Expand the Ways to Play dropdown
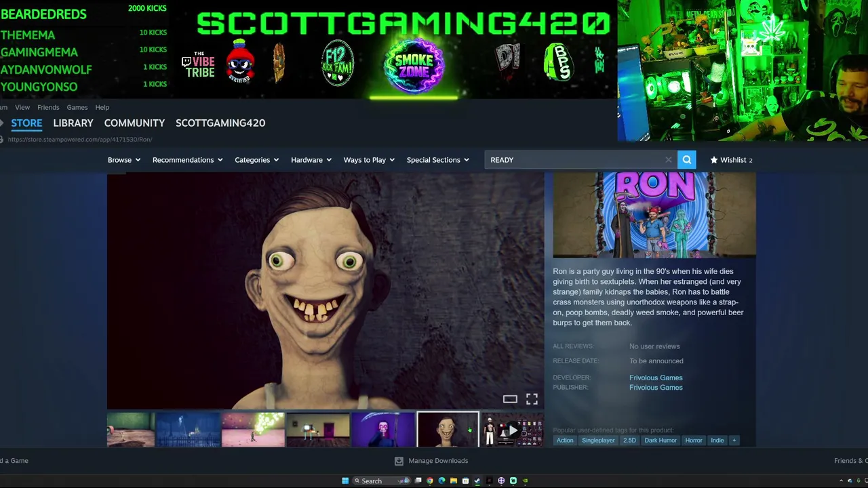The height and width of the screenshot is (488, 868). pyautogui.click(x=370, y=160)
